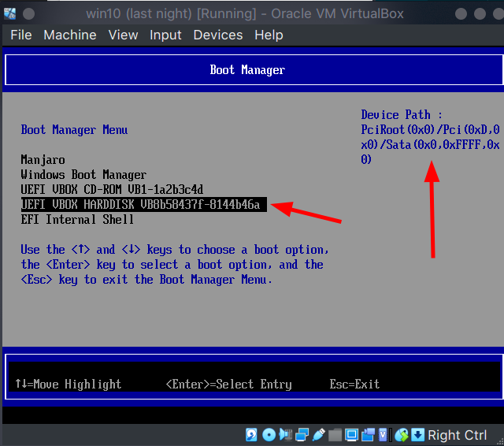Open the Input menu
The height and width of the screenshot is (446, 504).
click(165, 35)
